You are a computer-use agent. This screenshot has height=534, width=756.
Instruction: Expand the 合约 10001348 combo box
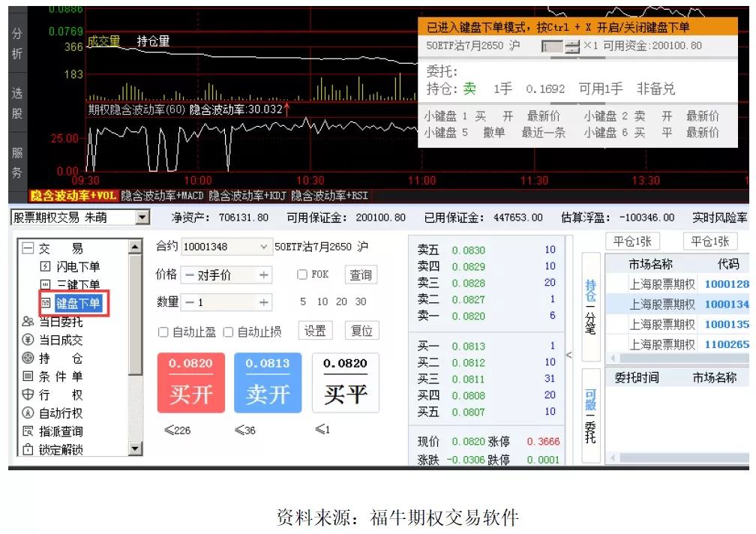[264, 247]
